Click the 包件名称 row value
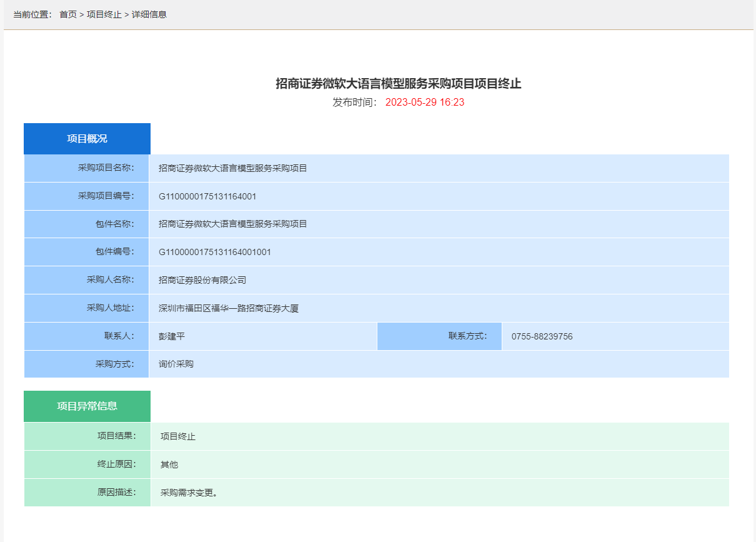756x542 pixels. coord(232,224)
